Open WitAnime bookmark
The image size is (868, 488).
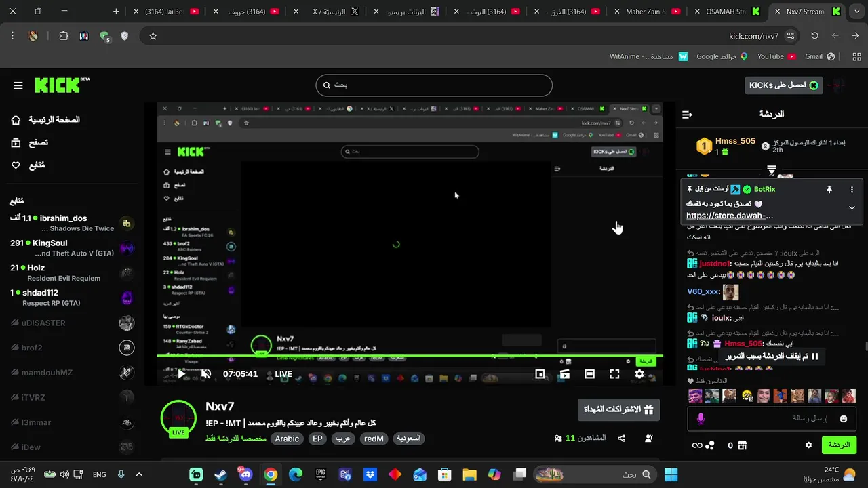coord(649,56)
